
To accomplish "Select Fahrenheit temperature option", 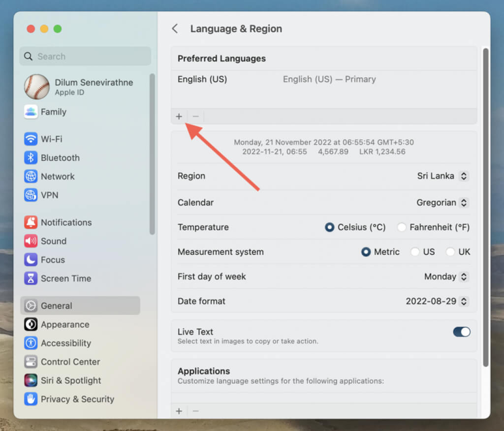I will pyautogui.click(x=402, y=227).
